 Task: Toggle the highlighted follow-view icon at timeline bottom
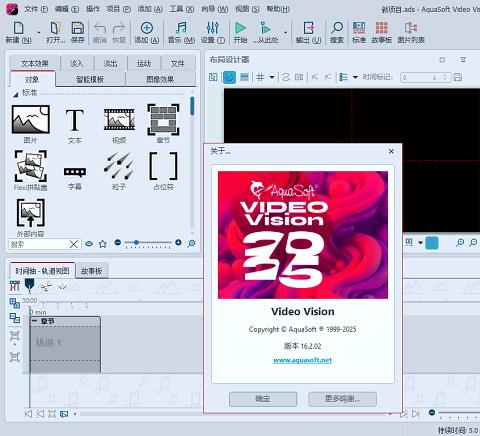coord(64,414)
